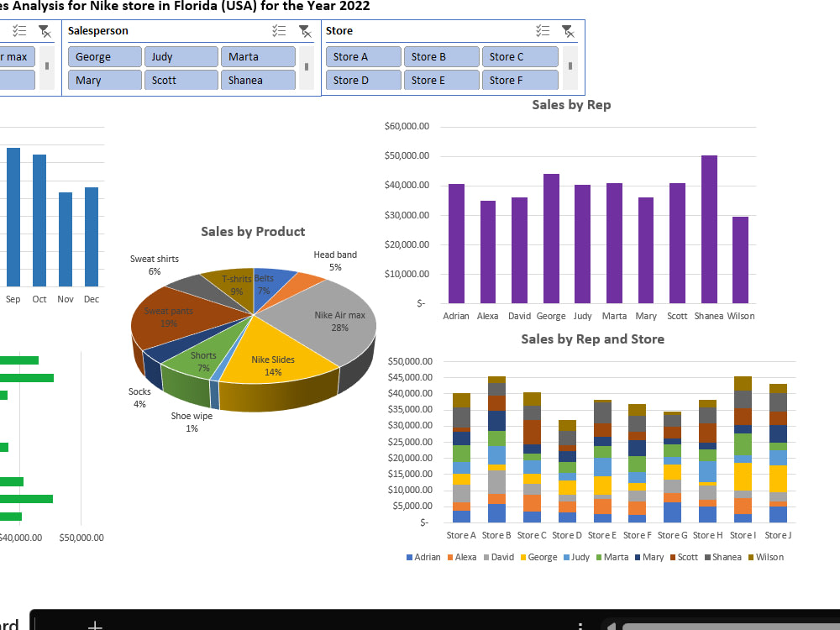Screen dimensions: 840x630
Task: Click Store I stacked column
Action: click(743, 449)
